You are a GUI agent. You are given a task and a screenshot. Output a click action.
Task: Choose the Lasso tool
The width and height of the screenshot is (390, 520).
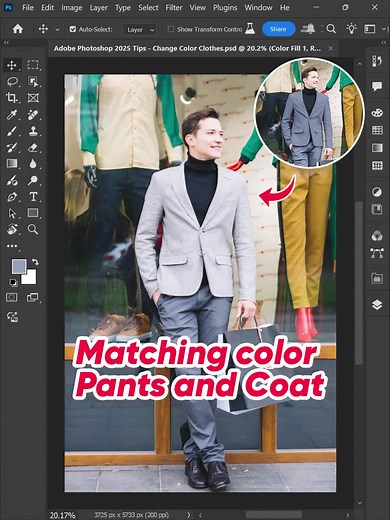[x=12, y=81]
